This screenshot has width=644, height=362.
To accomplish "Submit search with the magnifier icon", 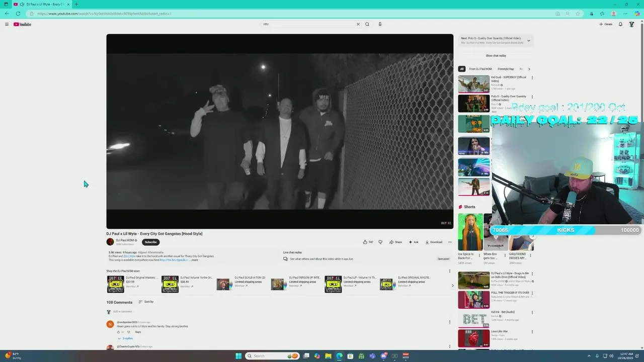I will point(367,24).
